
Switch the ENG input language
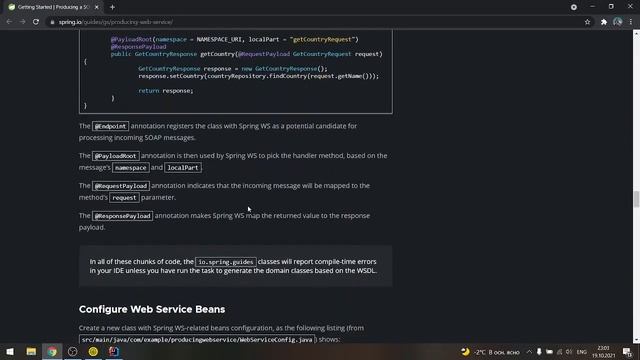click(582, 352)
